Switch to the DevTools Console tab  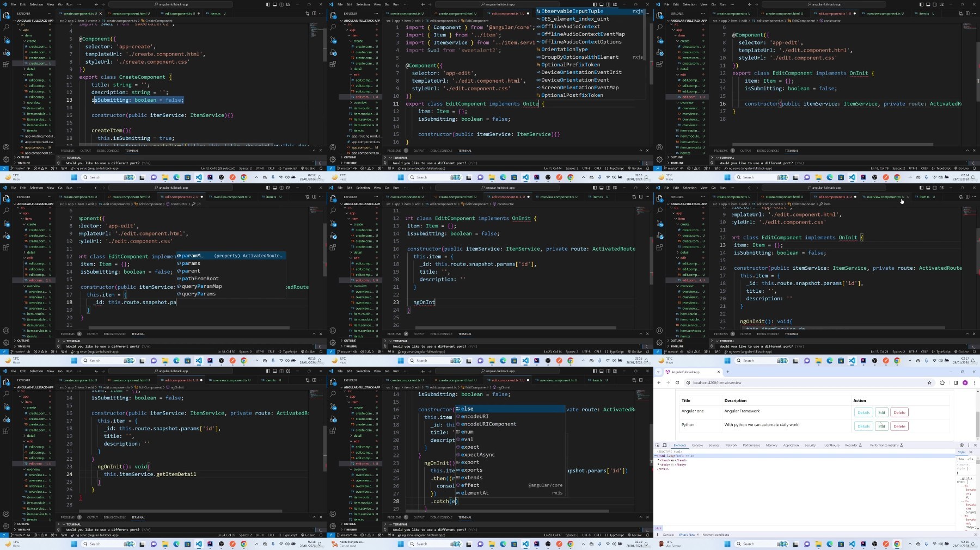point(697,445)
